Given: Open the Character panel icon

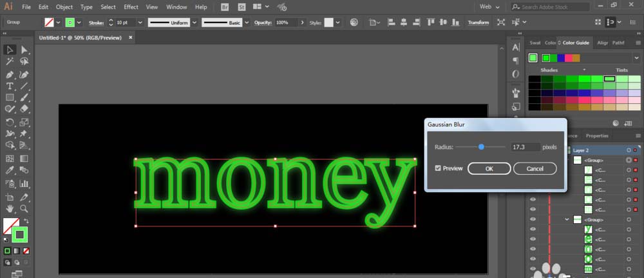Looking at the screenshot, I should (516, 48).
